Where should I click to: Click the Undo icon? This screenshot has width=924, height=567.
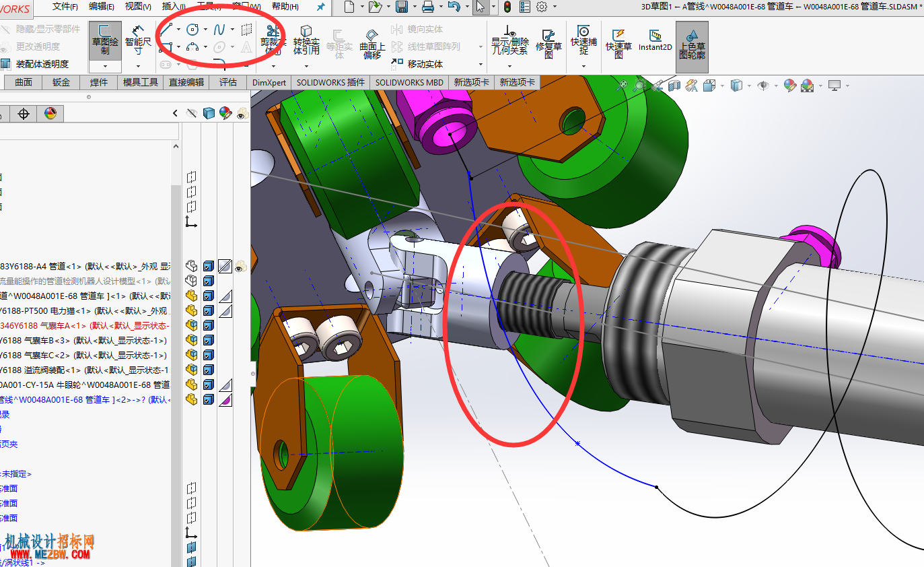pos(454,7)
